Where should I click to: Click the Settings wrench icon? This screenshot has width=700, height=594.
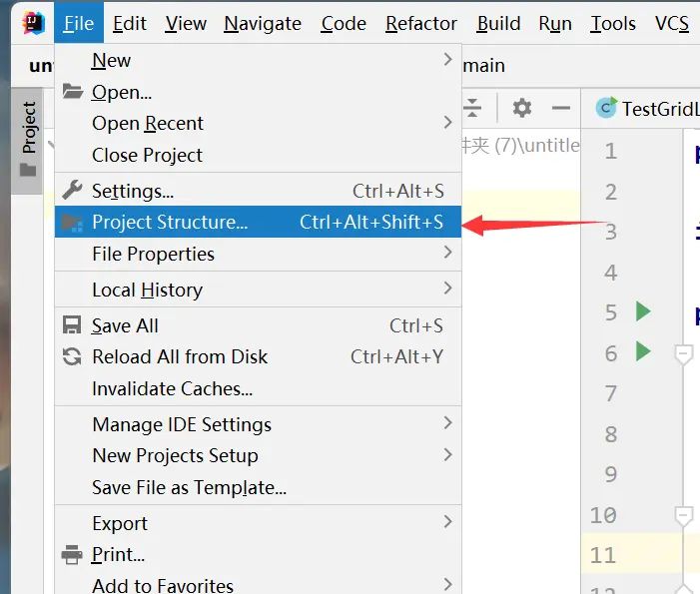click(72, 191)
